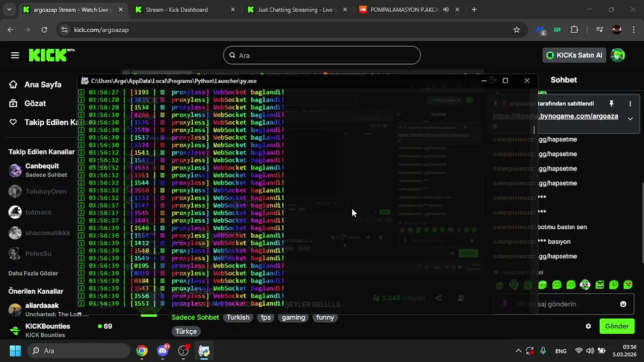Open Chrome from the taskbar
The height and width of the screenshot is (362, 644).
point(142,350)
